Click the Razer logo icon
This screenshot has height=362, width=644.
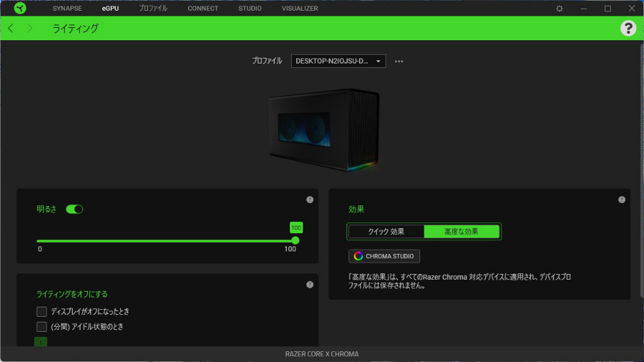pos(19,8)
